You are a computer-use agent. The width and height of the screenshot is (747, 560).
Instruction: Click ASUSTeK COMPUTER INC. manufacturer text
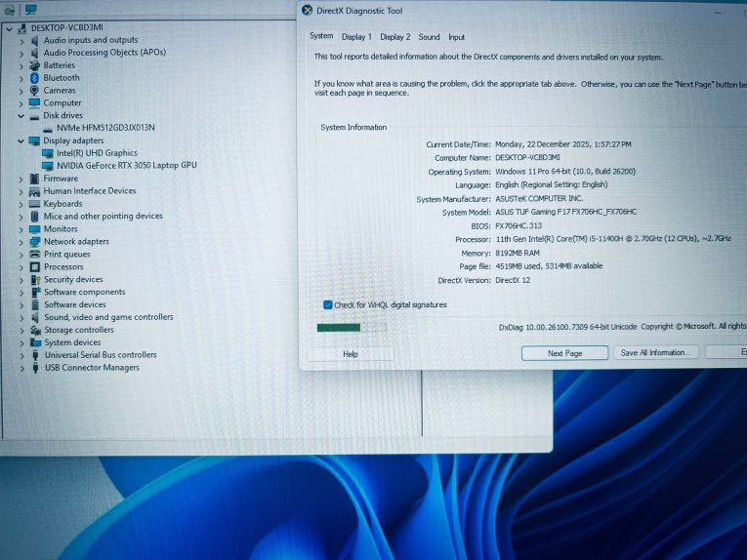point(539,198)
